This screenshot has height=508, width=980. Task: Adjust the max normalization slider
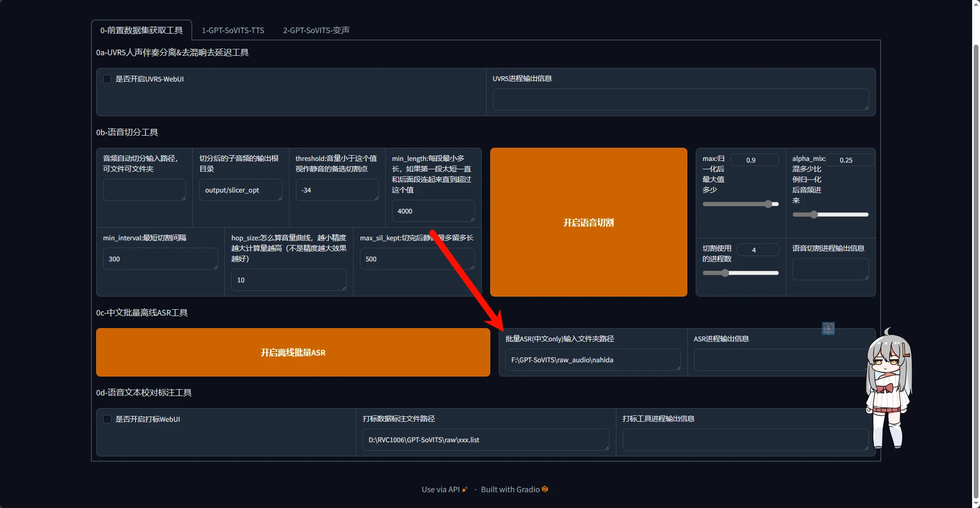click(x=740, y=204)
